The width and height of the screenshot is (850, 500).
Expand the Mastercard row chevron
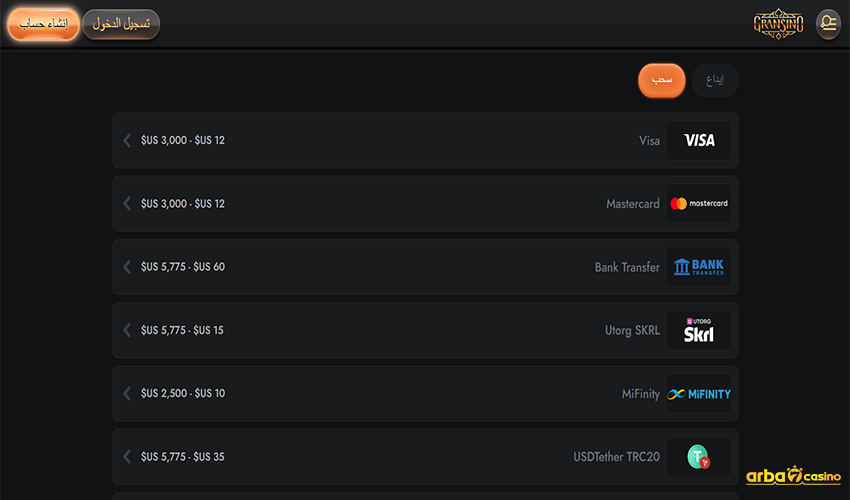[127, 204]
